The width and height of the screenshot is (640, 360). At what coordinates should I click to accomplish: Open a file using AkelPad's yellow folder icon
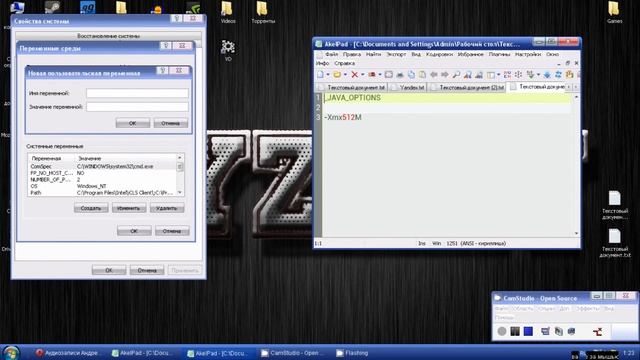pyautogui.click(x=337, y=74)
